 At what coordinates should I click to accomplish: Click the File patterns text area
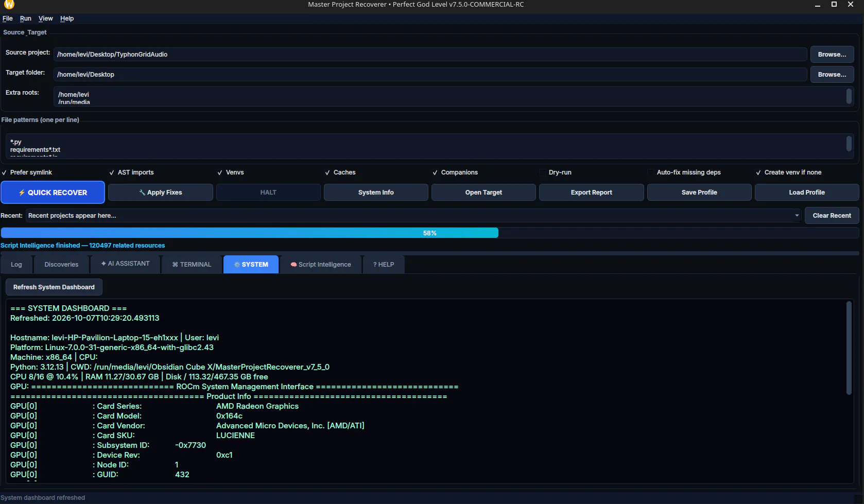click(427, 146)
